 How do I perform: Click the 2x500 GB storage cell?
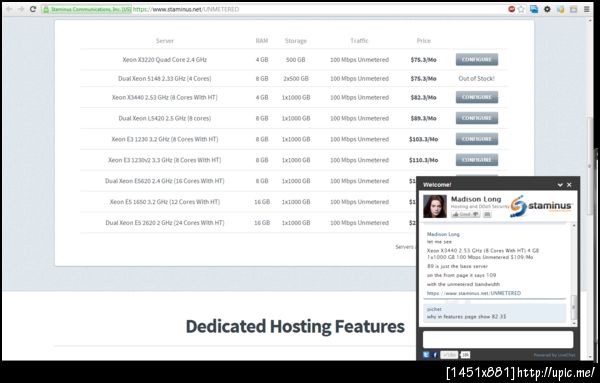tap(296, 78)
